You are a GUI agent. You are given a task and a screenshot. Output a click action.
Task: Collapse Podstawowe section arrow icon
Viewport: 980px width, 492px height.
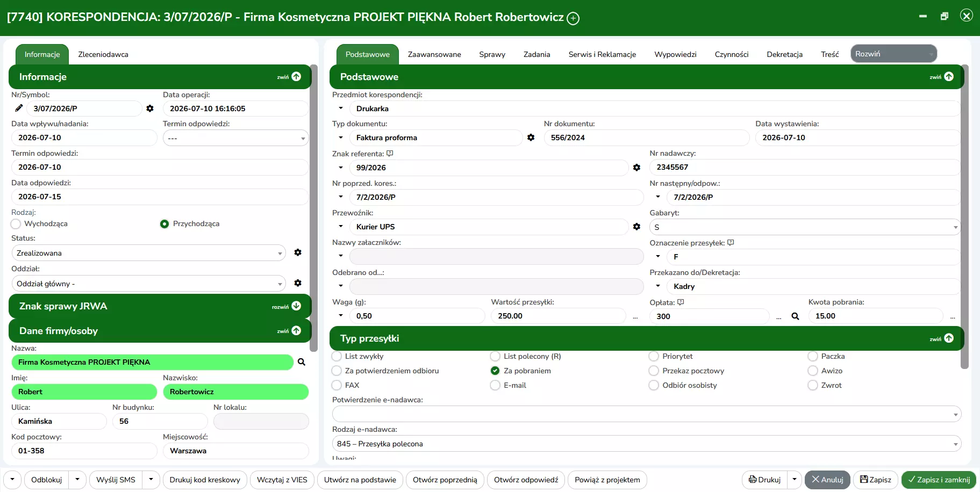point(949,77)
